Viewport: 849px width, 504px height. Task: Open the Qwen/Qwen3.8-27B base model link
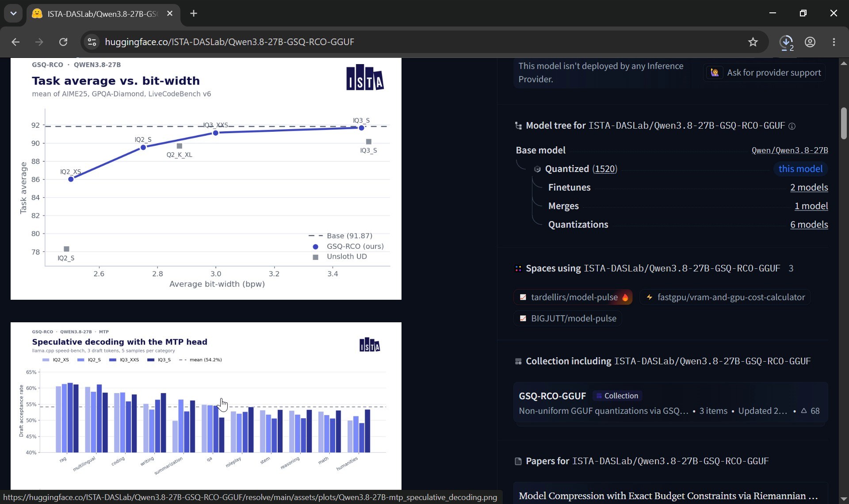click(790, 150)
